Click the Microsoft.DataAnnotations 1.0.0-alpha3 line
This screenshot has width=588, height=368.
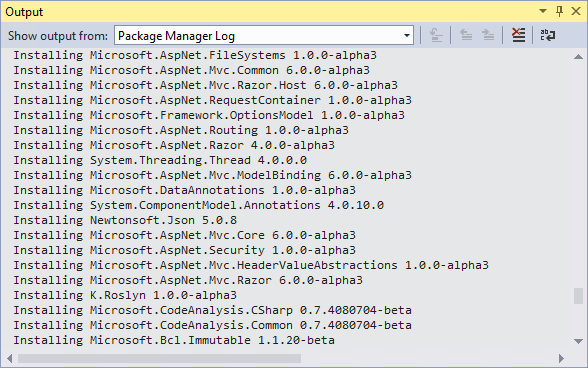pos(184,190)
